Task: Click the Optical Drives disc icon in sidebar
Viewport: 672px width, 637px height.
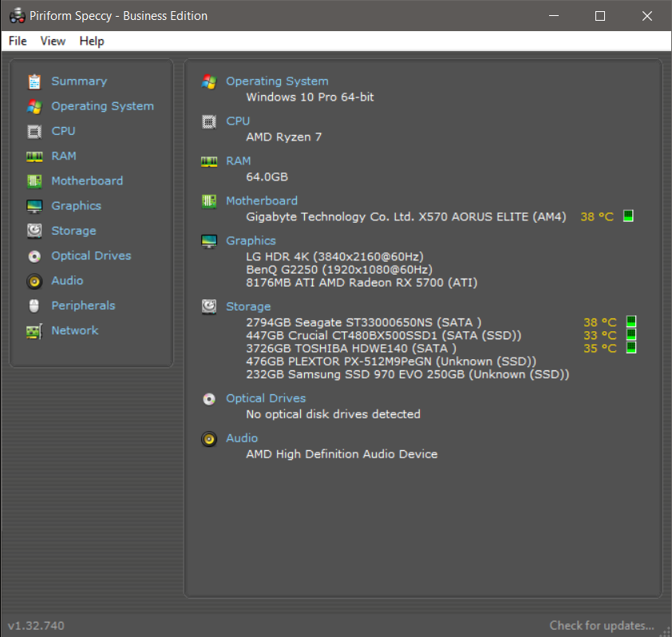Action: click(34, 256)
